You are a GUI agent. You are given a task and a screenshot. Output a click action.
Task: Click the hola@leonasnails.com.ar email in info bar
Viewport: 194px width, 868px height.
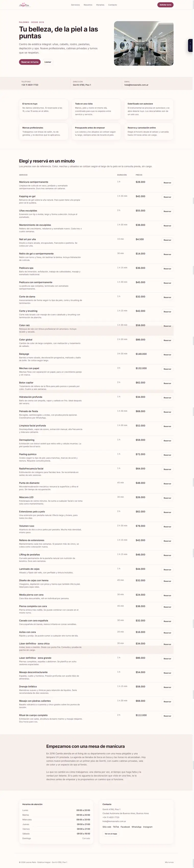click(x=136, y=85)
